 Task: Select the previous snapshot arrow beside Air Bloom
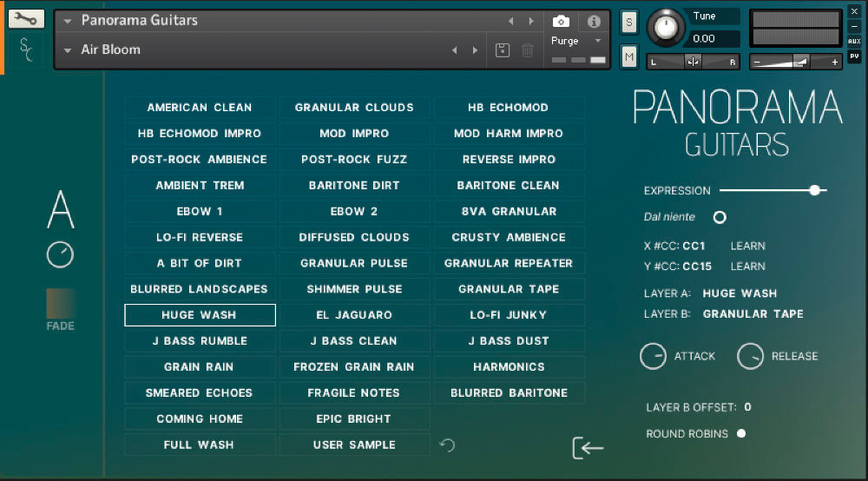tap(455, 49)
